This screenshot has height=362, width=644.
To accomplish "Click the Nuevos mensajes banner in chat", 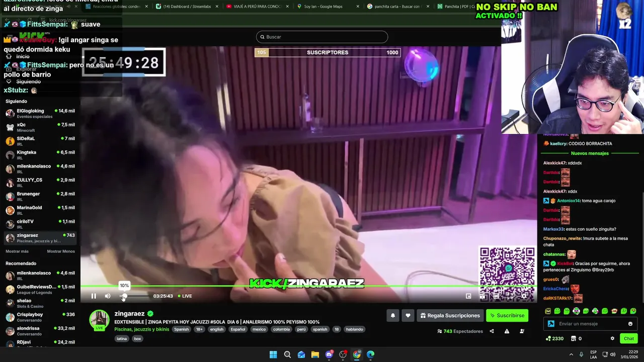I will click(590, 153).
